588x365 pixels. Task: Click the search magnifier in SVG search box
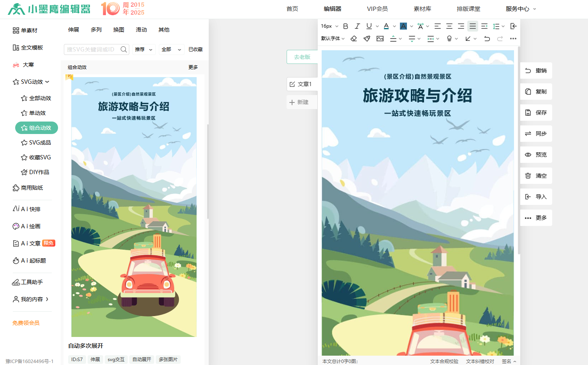point(124,49)
